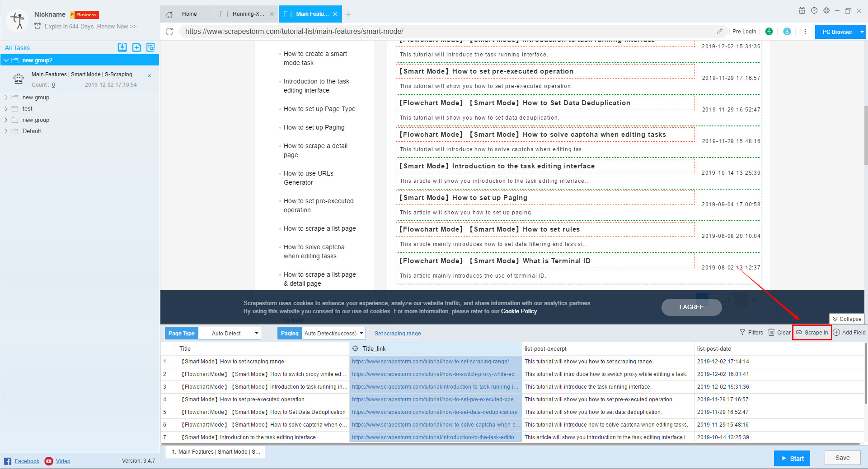868x469 pixels.
Task: Click All Tasks heading
Action: tap(17, 48)
